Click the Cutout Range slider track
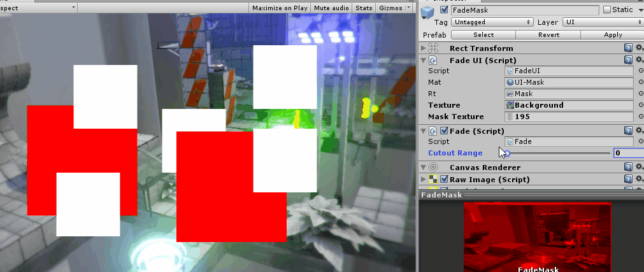 point(558,154)
